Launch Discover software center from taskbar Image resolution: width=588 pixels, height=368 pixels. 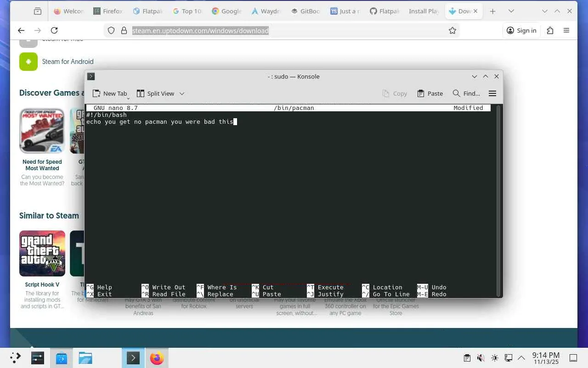[62, 358]
